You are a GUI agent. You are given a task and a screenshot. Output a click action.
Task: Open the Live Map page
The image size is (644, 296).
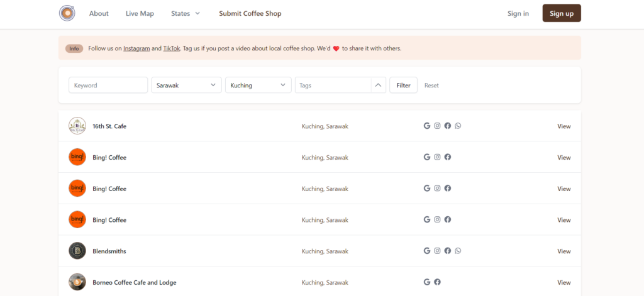pyautogui.click(x=140, y=13)
